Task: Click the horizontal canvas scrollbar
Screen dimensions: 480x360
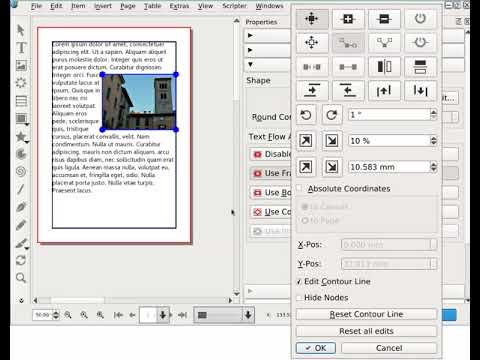Action: pos(132,300)
